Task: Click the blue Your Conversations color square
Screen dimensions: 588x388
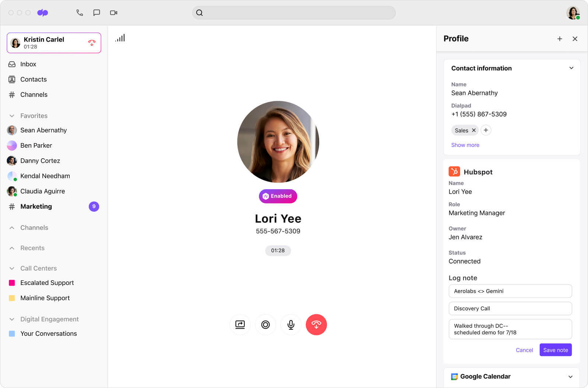Action: 12,334
